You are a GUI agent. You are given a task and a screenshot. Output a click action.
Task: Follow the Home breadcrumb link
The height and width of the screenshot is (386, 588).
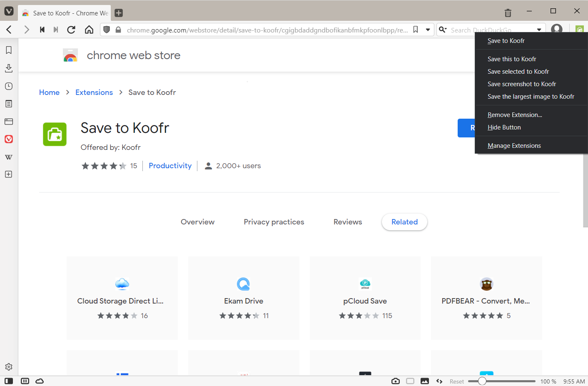(49, 92)
